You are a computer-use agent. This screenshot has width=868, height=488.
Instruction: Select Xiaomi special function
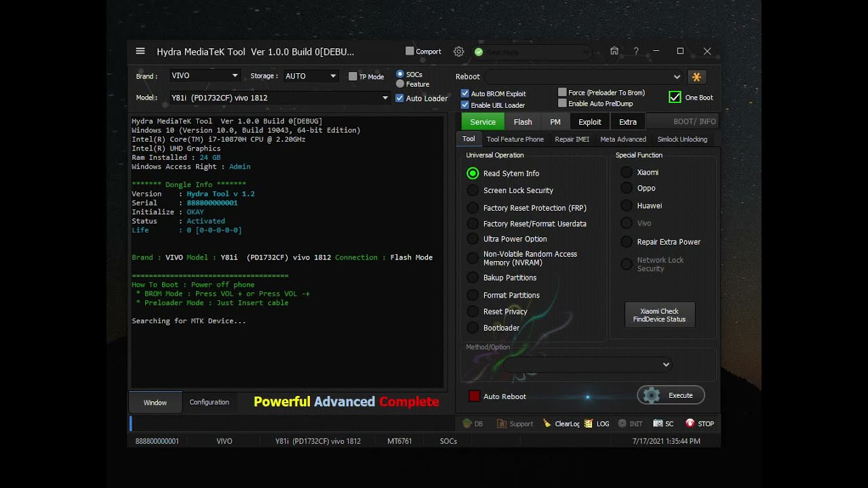coord(627,172)
